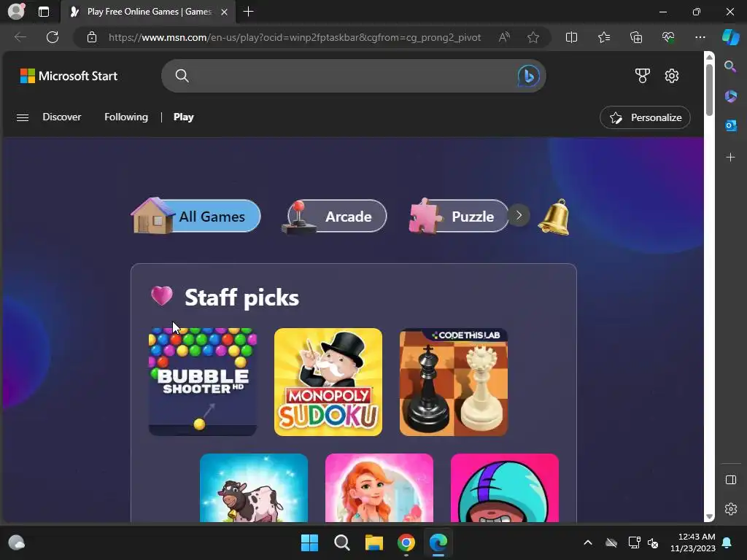Switch to the Discover tab

61,117
